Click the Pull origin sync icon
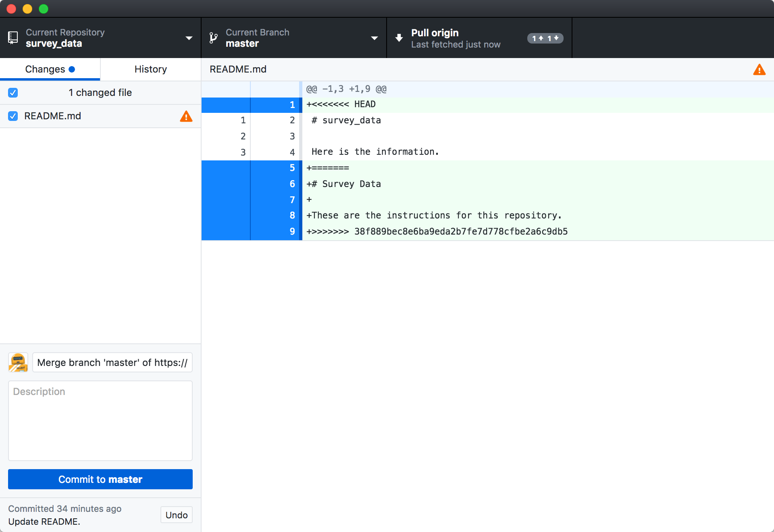This screenshot has height=532, width=774. click(x=398, y=38)
